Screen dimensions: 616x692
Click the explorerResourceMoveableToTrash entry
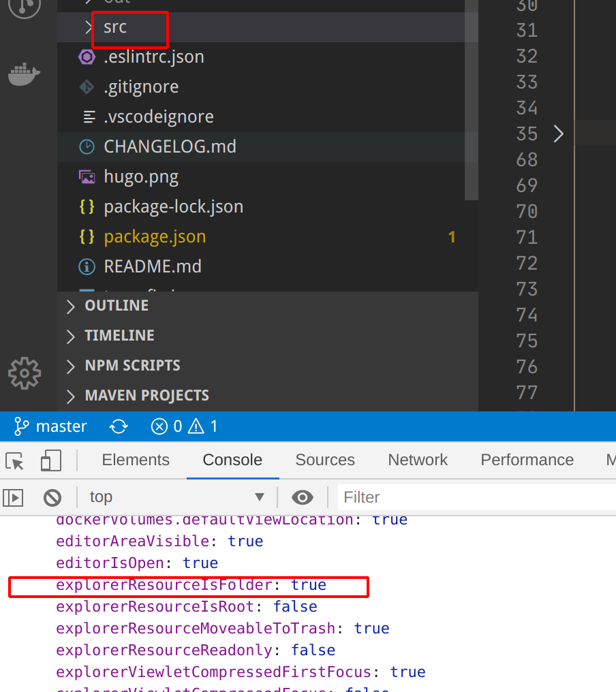click(x=223, y=629)
